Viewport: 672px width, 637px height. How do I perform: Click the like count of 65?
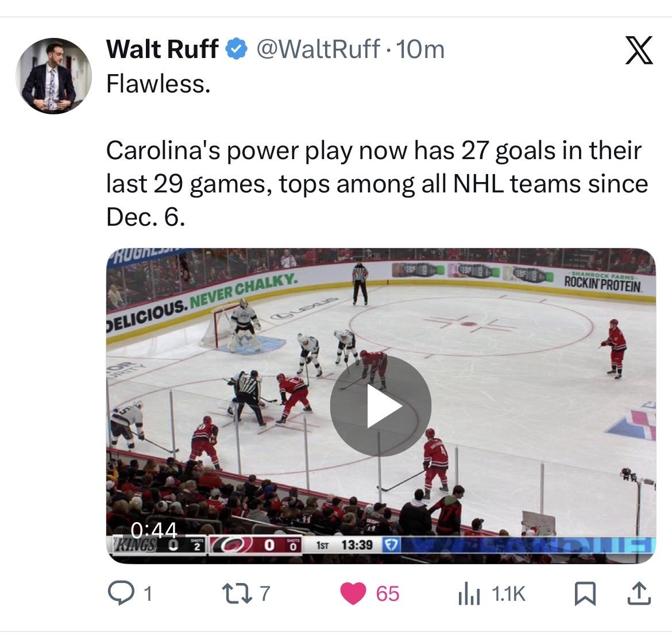coord(387,594)
